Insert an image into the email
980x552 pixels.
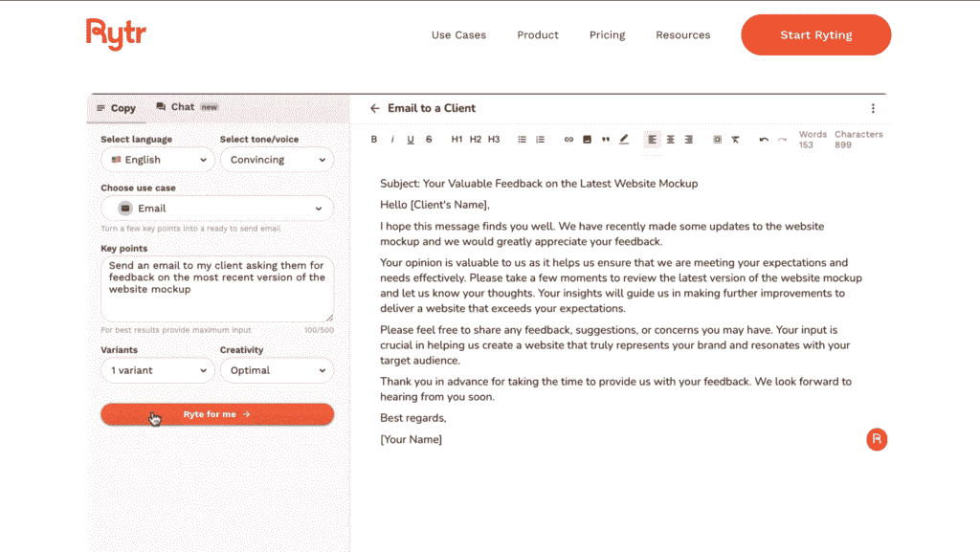587,140
